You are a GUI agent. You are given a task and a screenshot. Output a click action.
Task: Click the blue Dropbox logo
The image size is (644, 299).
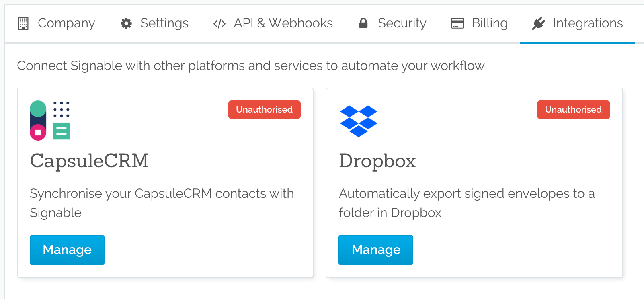coord(359,121)
